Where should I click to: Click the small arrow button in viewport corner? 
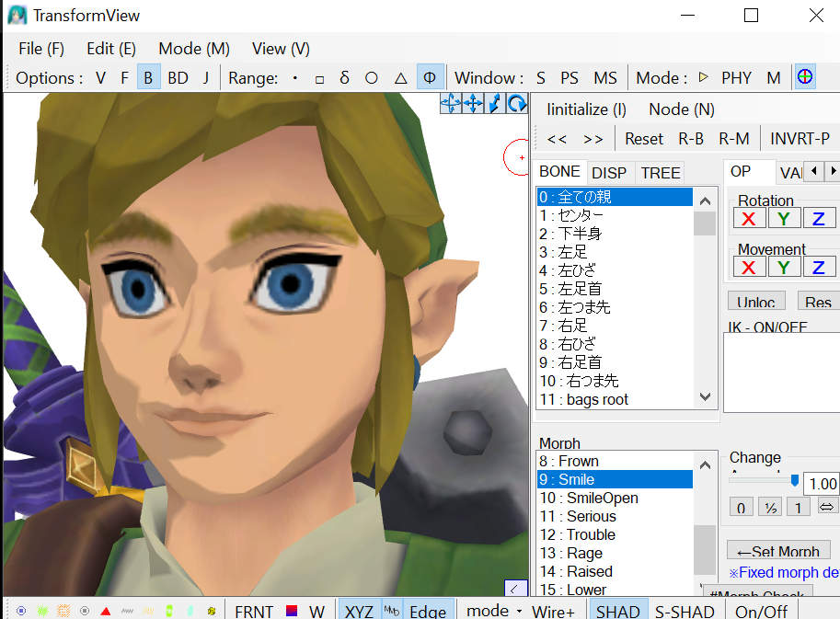(x=514, y=589)
